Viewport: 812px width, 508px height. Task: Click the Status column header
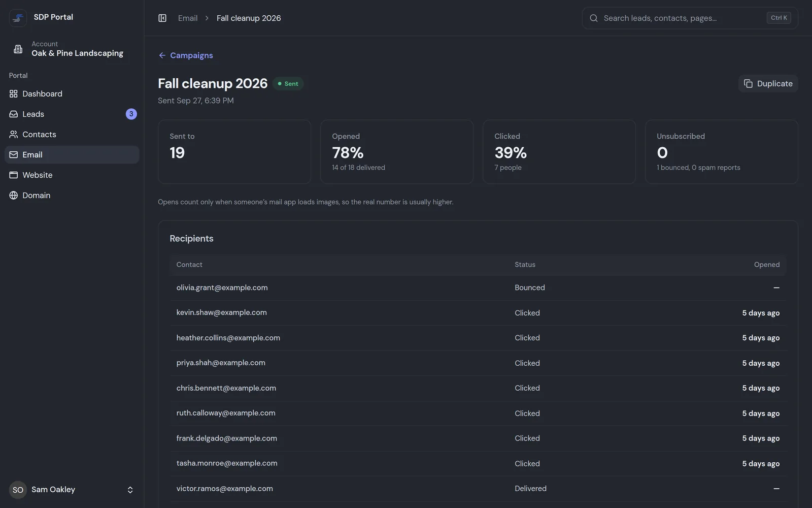[525, 265]
